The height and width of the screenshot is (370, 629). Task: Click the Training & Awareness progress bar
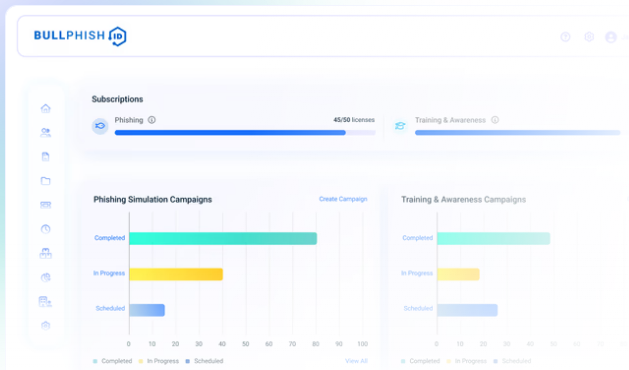click(x=517, y=133)
